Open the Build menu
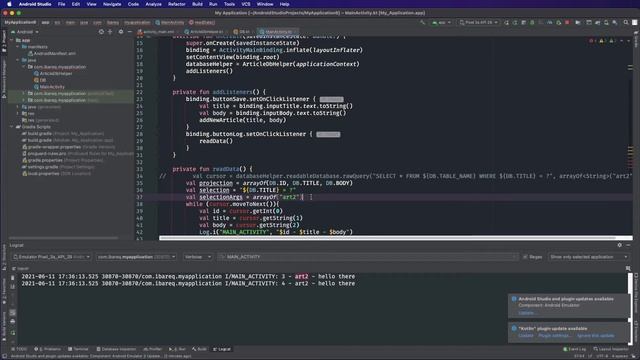640x360 pixels. (x=197, y=4)
